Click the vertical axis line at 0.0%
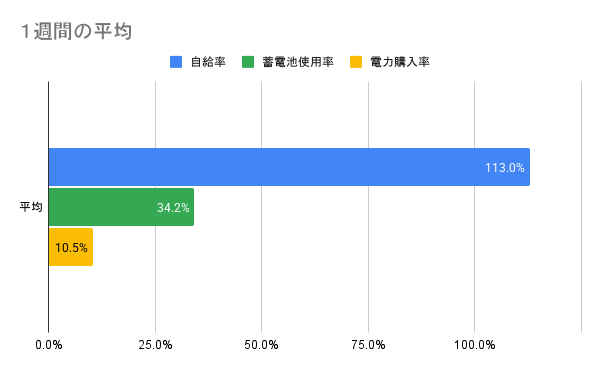Screen dimensions: 600x371 click(x=49, y=207)
